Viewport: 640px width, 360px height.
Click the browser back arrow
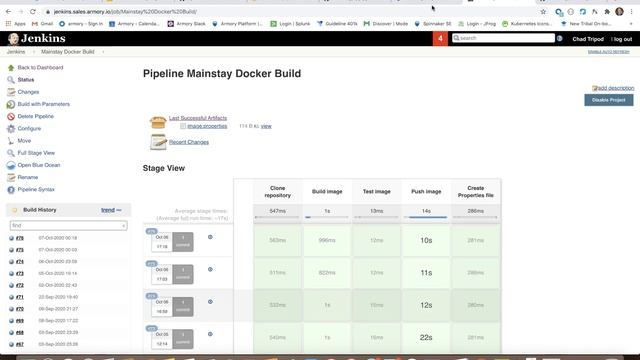[9, 12]
